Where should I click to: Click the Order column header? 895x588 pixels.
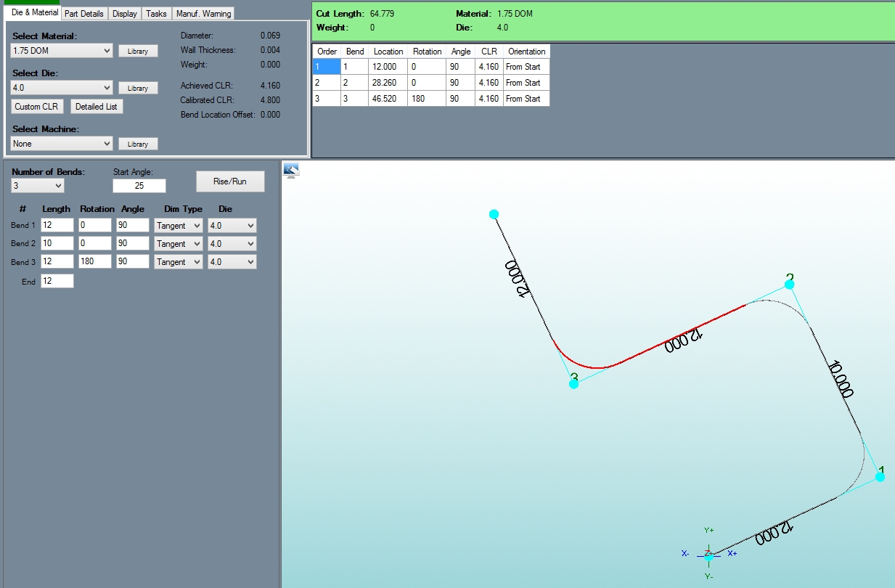tap(327, 52)
